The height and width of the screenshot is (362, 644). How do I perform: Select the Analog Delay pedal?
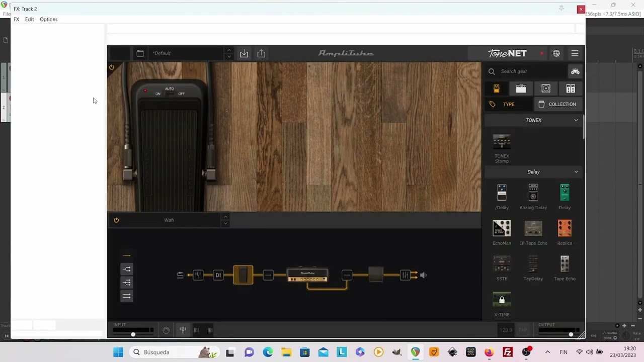(533, 193)
